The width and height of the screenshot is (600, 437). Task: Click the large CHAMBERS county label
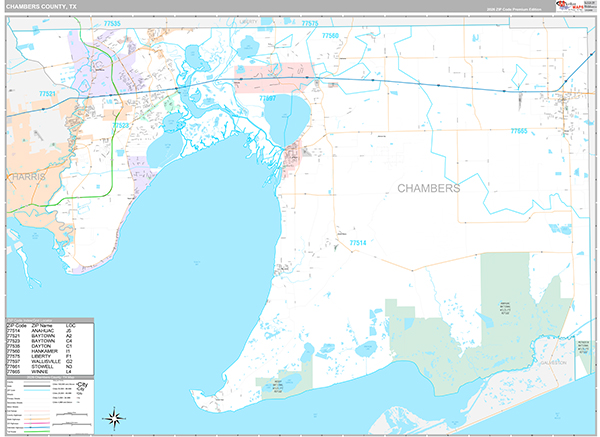pyautogui.click(x=429, y=188)
